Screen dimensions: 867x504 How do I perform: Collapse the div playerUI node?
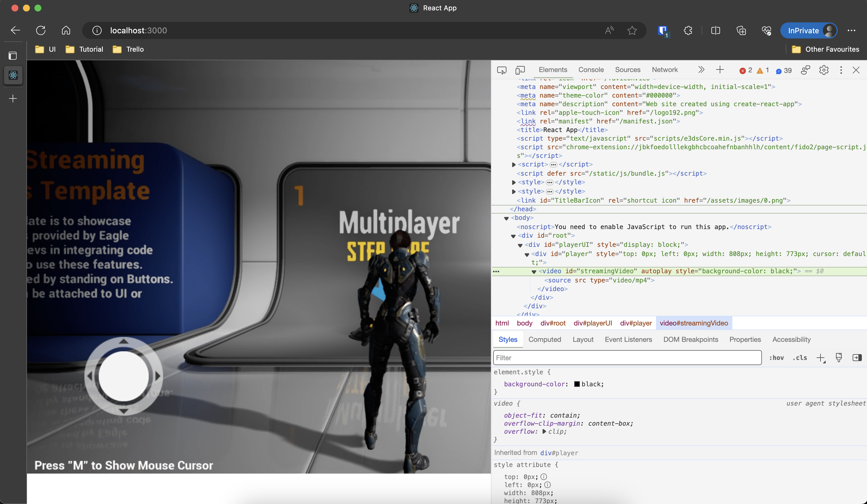coord(520,245)
